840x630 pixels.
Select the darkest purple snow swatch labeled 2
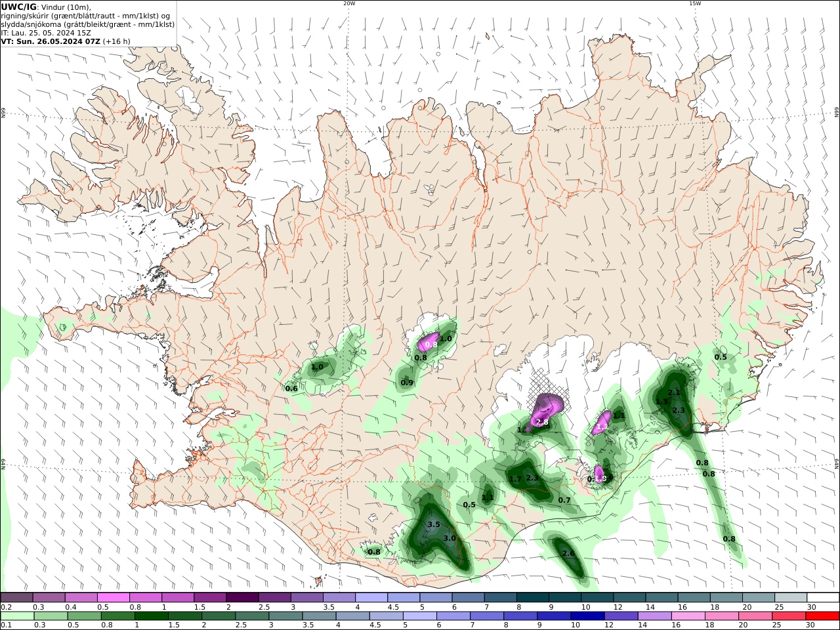click(241, 598)
